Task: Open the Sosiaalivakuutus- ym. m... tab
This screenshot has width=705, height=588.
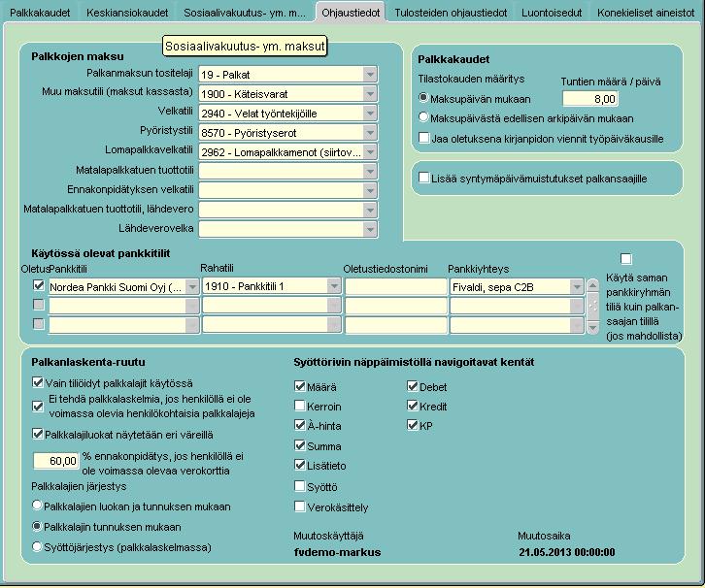Action: (245, 13)
